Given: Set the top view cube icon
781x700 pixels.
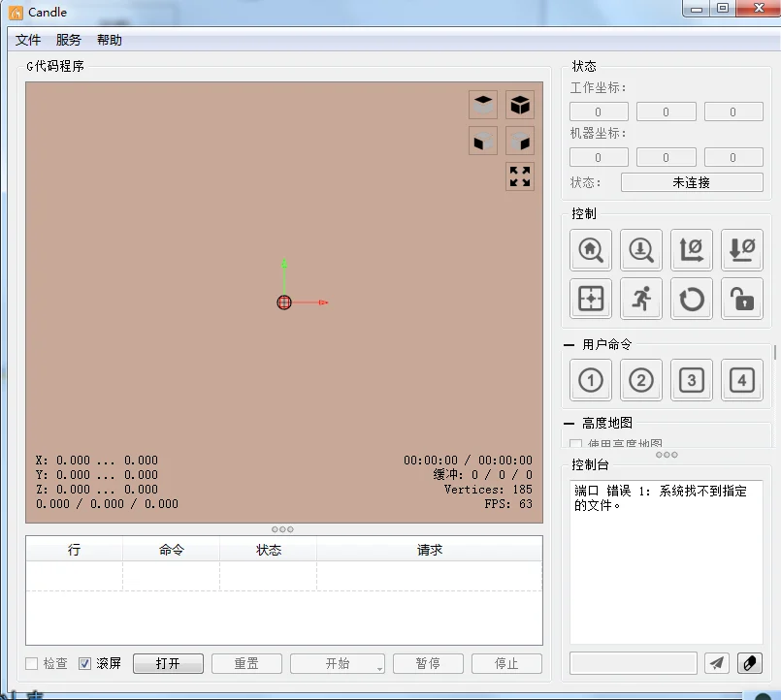Looking at the screenshot, I should 482,105.
